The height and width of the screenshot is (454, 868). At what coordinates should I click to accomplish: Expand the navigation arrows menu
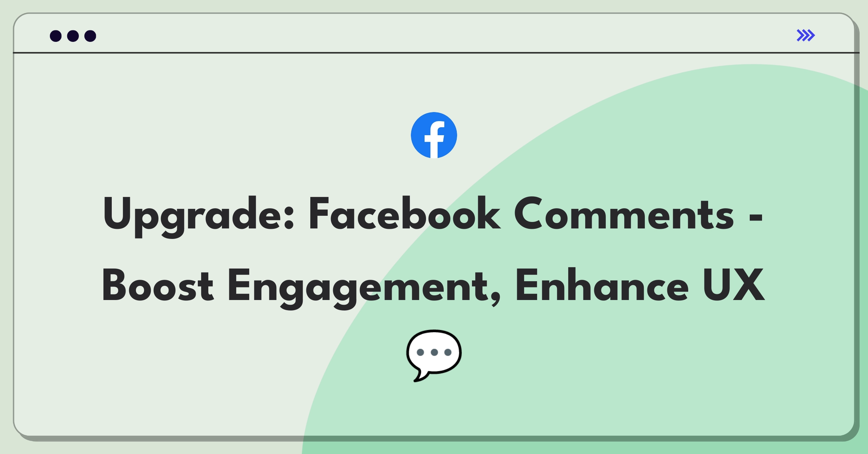click(808, 36)
